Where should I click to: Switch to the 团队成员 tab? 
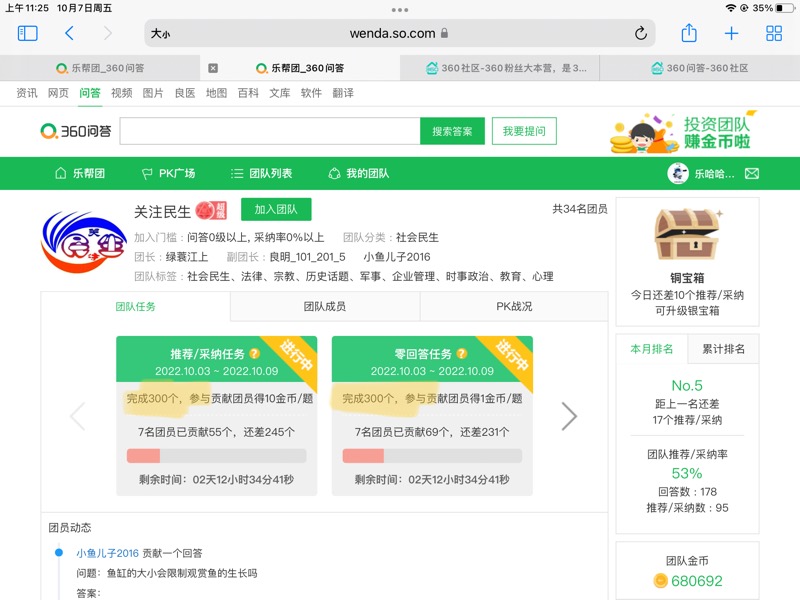[325, 306]
